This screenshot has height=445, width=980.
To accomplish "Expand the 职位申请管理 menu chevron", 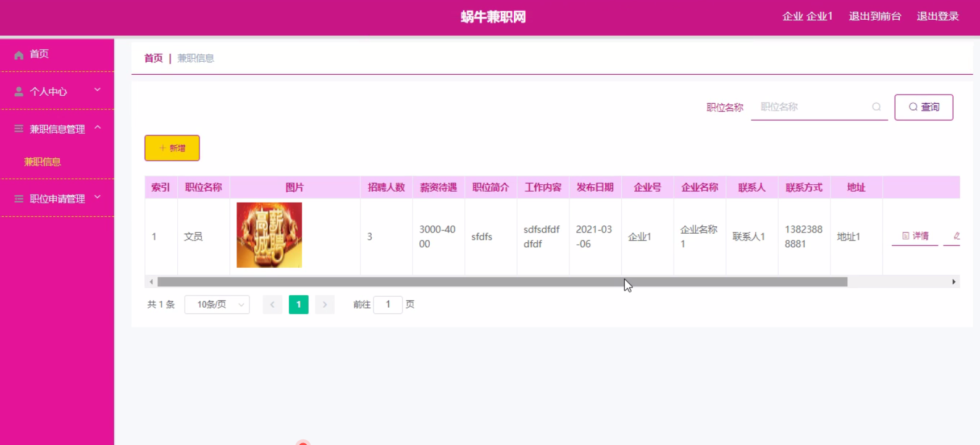I will tap(98, 198).
